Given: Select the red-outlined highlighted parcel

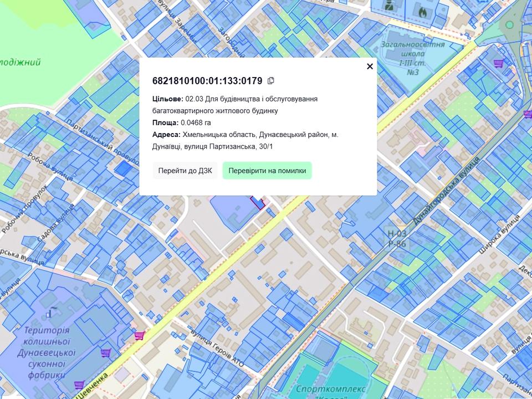Looking at the screenshot, I should point(258,202).
